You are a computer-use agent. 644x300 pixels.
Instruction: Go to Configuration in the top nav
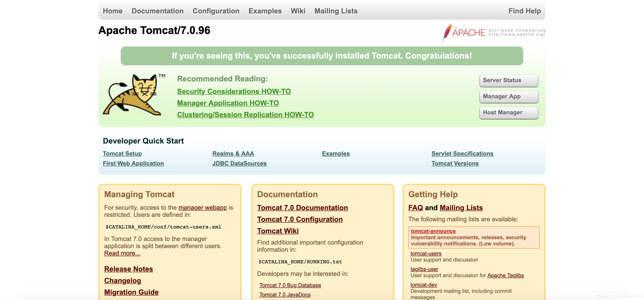pos(216,11)
